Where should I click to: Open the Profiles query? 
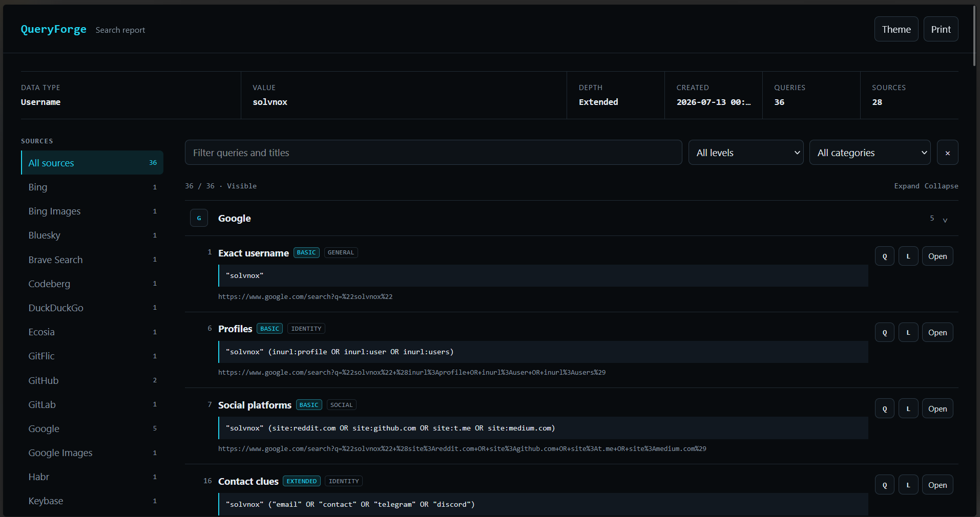(937, 333)
